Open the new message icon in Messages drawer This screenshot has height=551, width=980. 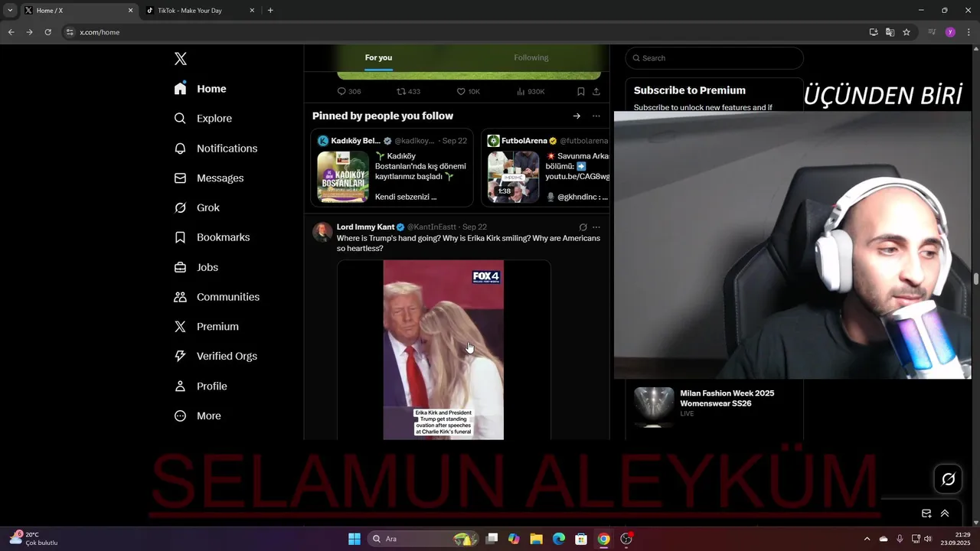click(x=926, y=514)
